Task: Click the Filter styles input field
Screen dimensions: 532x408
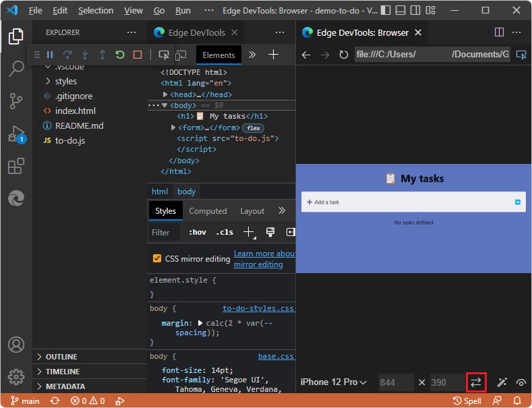Action: (x=161, y=232)
